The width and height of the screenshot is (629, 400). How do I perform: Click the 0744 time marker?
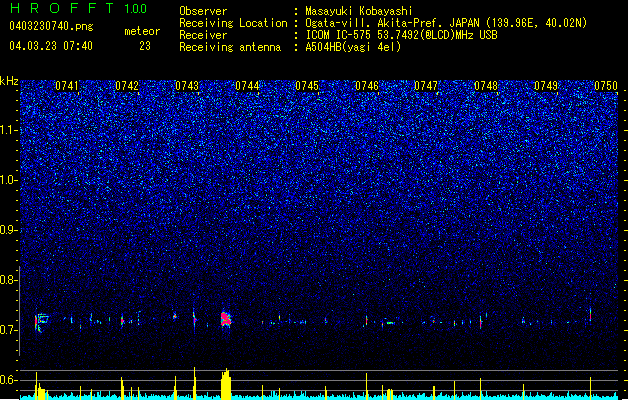pos(247,86)
